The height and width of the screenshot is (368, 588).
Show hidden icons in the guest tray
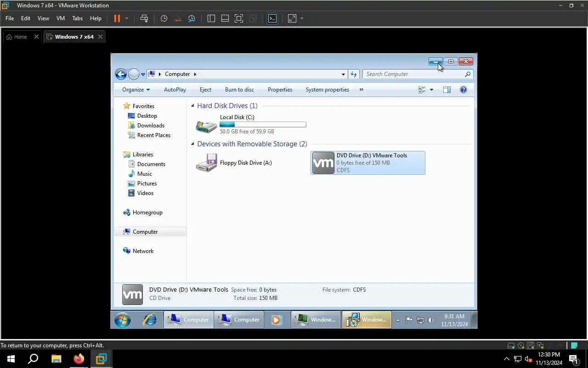coord(398,320)
